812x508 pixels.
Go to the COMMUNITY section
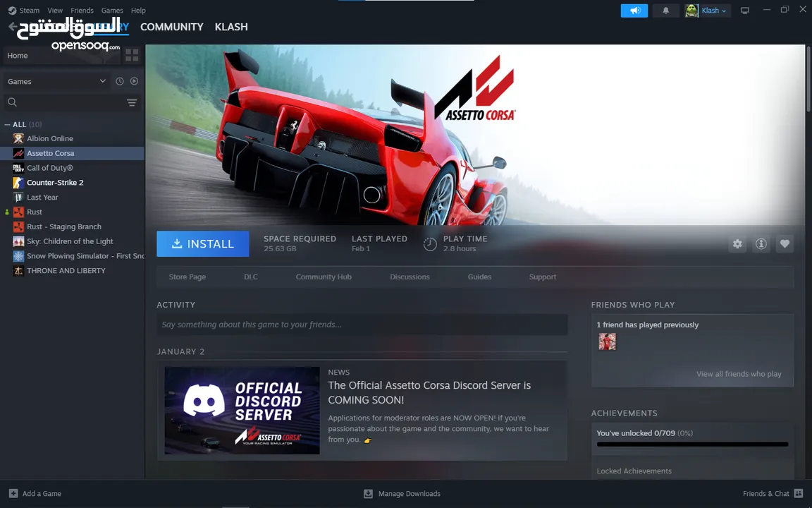tap(172, 27)
